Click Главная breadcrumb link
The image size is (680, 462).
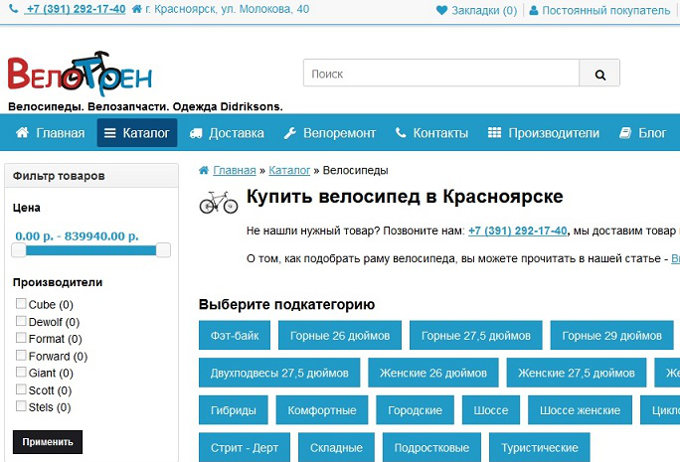point(234,170)
